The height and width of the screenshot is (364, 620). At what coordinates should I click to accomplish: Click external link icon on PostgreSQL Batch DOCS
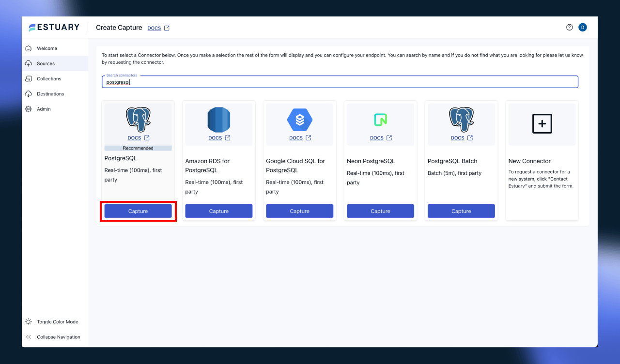coord(470,138)
